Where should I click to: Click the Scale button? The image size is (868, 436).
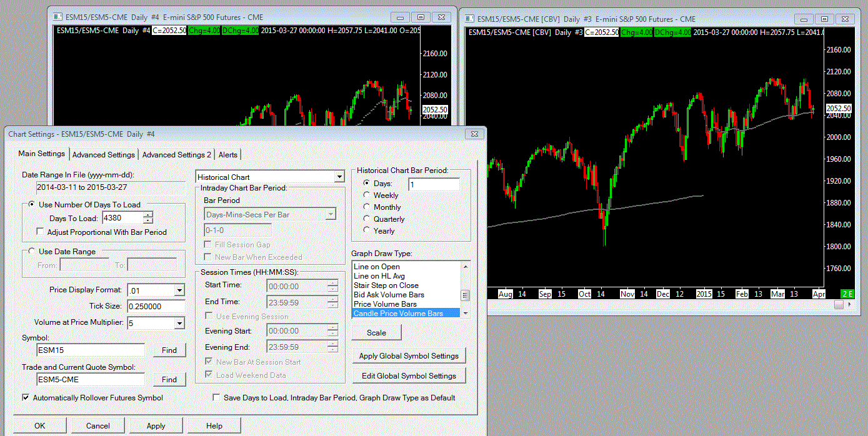[x=376, y=333]
